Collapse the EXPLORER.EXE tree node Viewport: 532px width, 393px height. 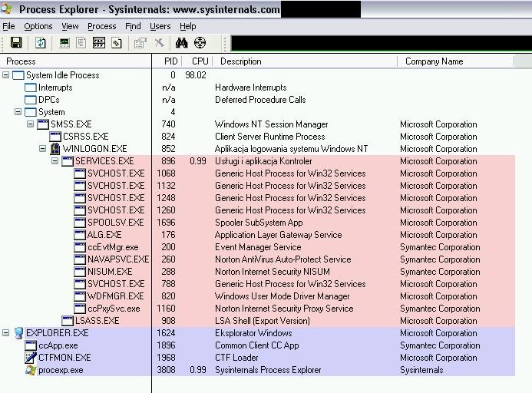tap(6, 333)
